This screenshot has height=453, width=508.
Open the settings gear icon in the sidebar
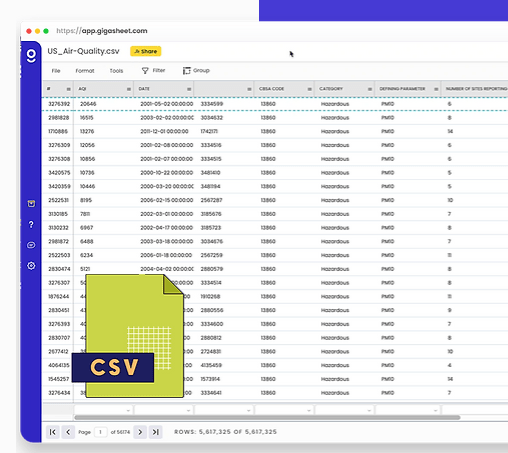[x=31, y=266]
